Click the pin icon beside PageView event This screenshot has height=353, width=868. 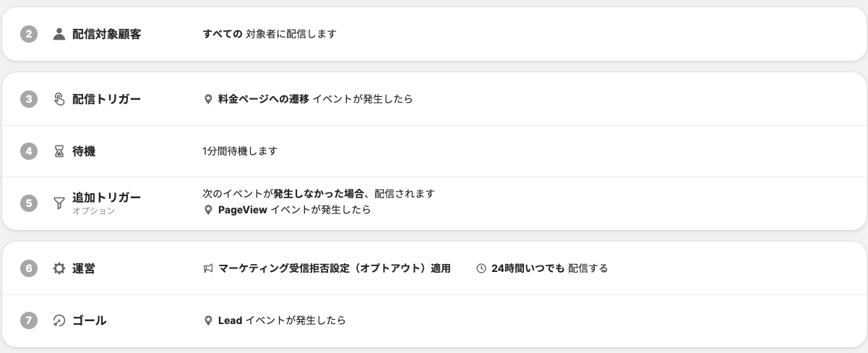pos(208,210)
